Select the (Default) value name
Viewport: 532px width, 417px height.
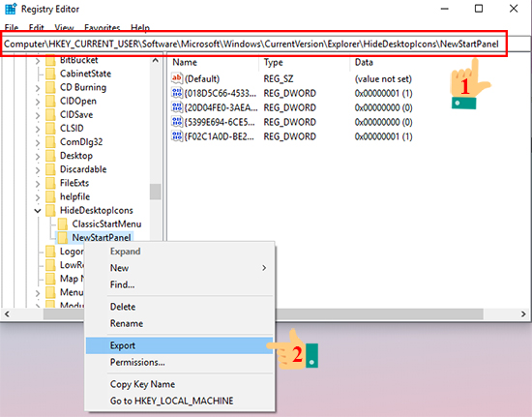[x=202, y=78]
